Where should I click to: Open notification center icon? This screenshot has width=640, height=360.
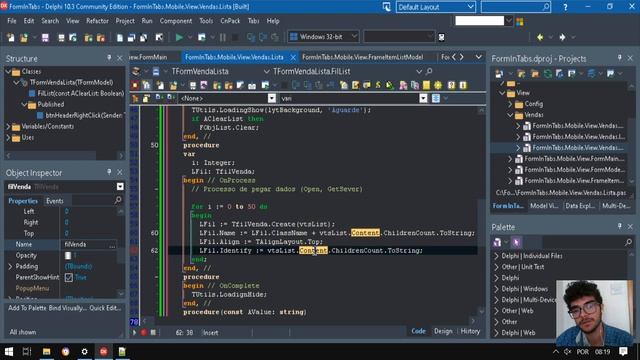point(623,351)
